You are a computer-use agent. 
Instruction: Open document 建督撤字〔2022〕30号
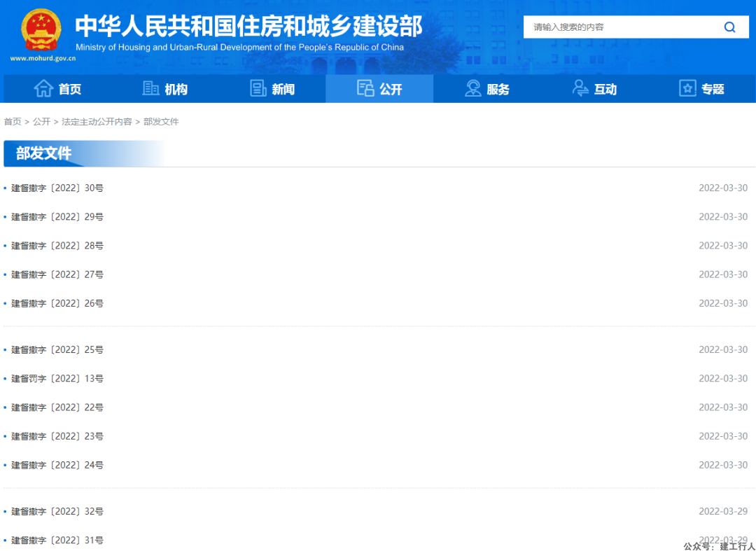coord(57,188)
